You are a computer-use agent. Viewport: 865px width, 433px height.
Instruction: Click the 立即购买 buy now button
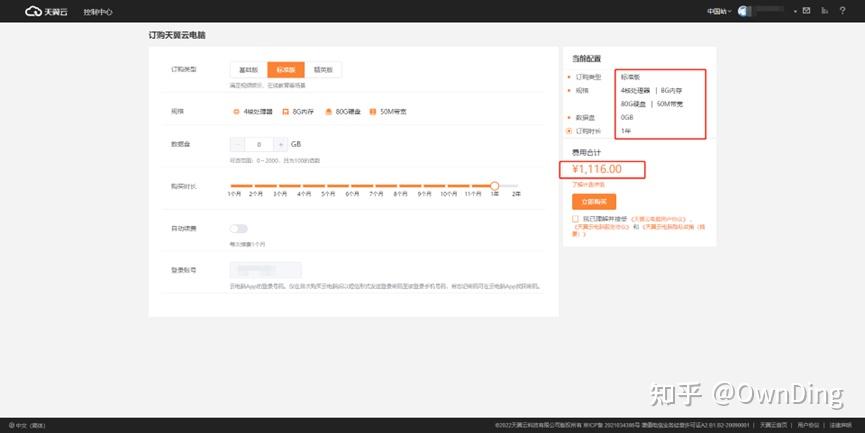point(594,202)
